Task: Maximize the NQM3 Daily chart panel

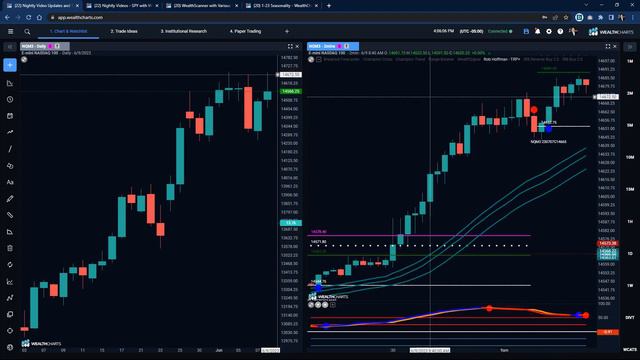Action: point(290,47)
